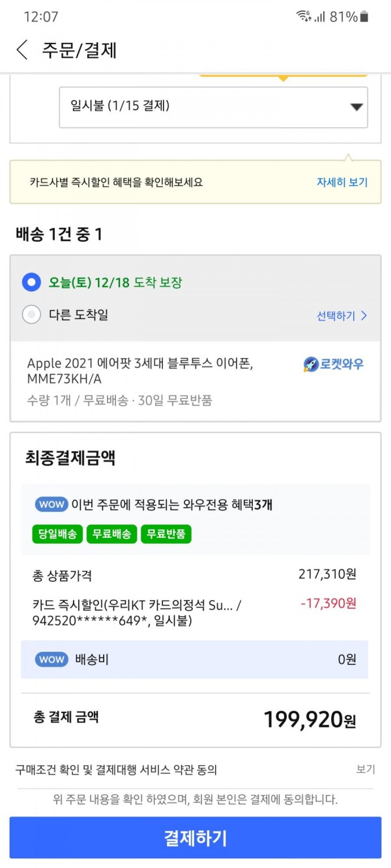This screenshot has width=391, height=868.
Task: Tap the battery indicator icon
Action: click(x=364, y=17)
